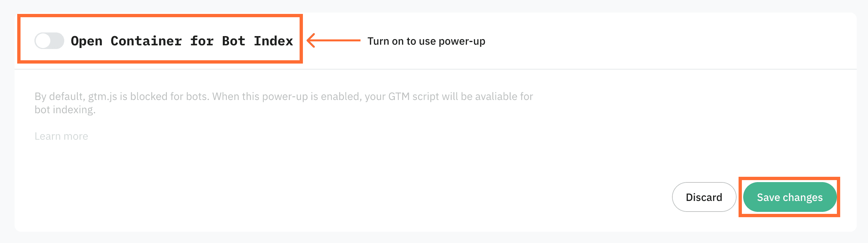
Task: Click Learn more about gtm.js blocking
Action: tap(61, 136)
